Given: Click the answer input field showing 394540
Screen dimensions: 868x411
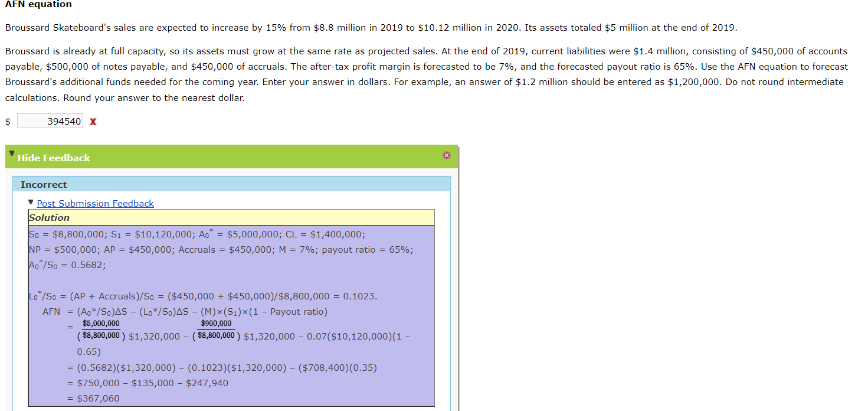Looking at the screenshot, I should point(50,120).
